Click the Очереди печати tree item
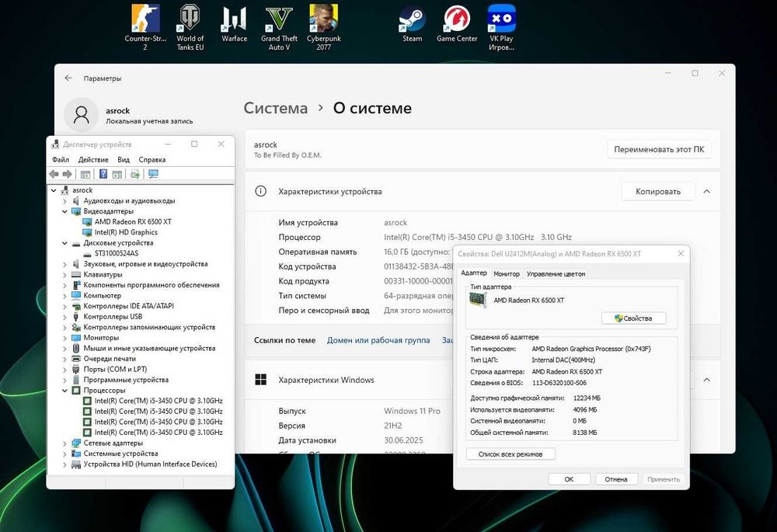This screenshot has width=777, height=532. (x=110, y=359)
